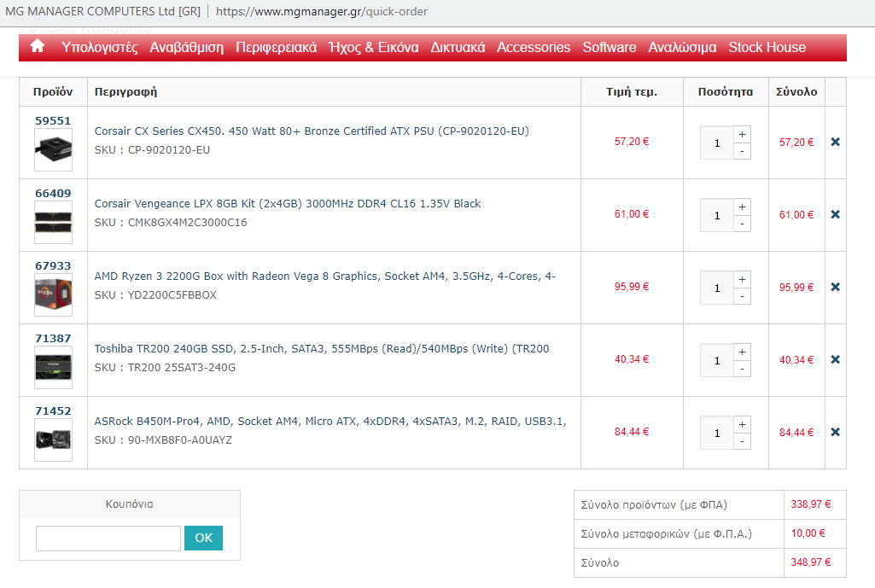Delete the AMD Ryzen 3 2200G item
The image size is (875, 588).
click(x=836, y=287)
